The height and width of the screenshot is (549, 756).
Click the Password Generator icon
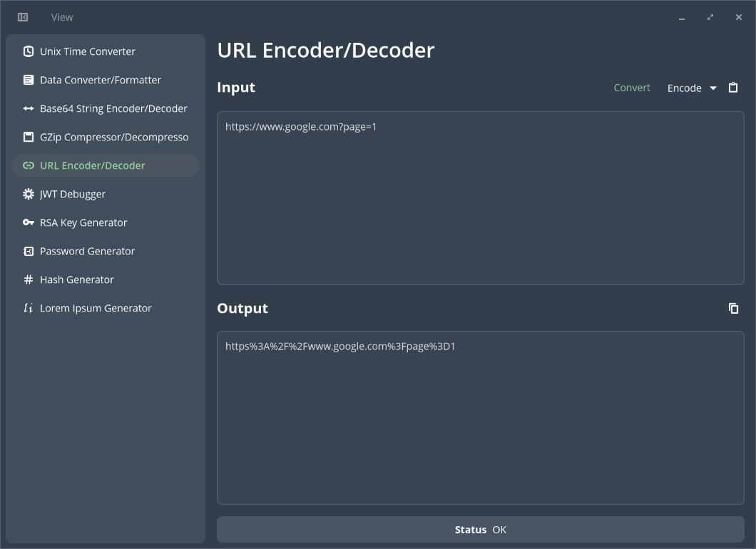(x=29, y=251)
